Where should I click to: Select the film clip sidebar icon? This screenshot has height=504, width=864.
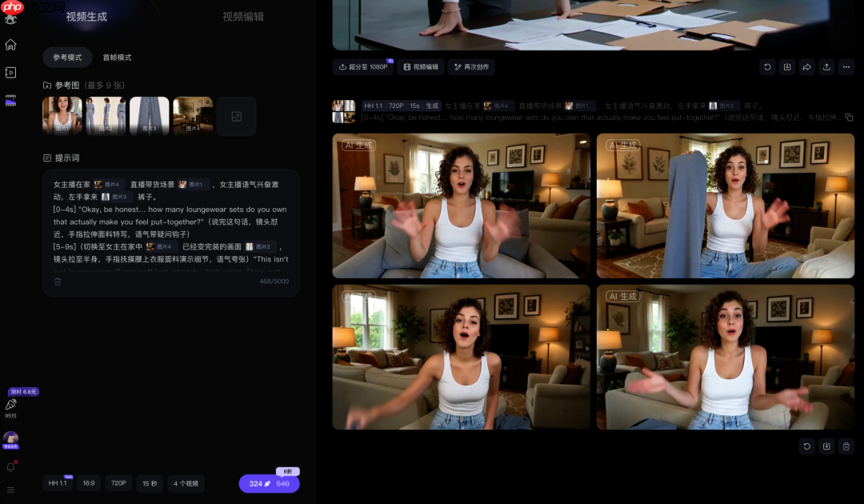10,100
